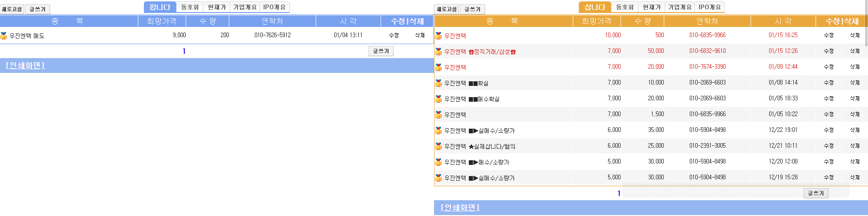Click 삭제 on 12/21 10:11 row
Image resolution: width=868 pixels, height=216 pixels.
[x=855, y=146]
